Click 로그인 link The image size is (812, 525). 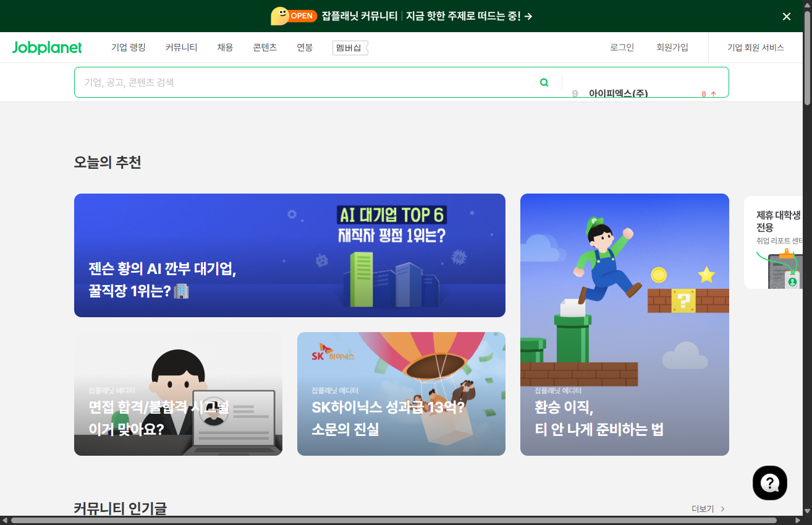622,48
